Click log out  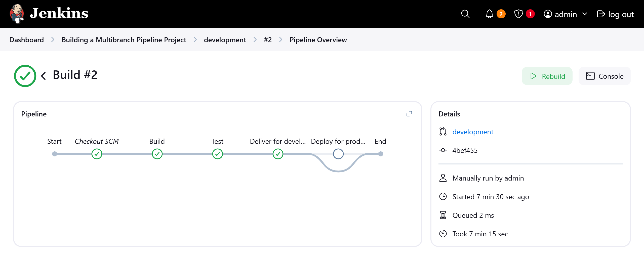click(615, 14)
